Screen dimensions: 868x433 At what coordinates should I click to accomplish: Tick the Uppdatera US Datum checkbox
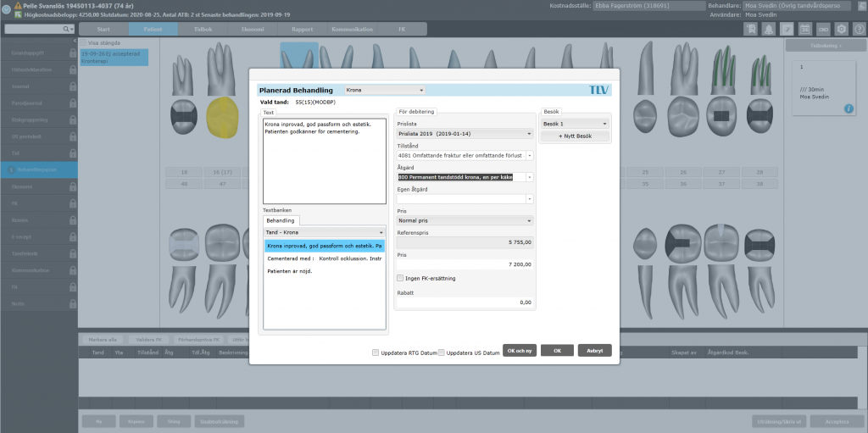tap(441, 353)
